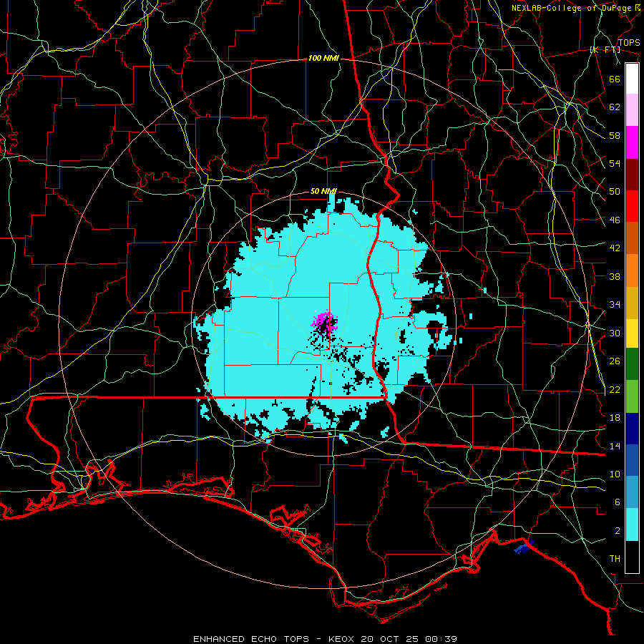
Task: Click legend value "38"
Action: click(x=615, y=276)
